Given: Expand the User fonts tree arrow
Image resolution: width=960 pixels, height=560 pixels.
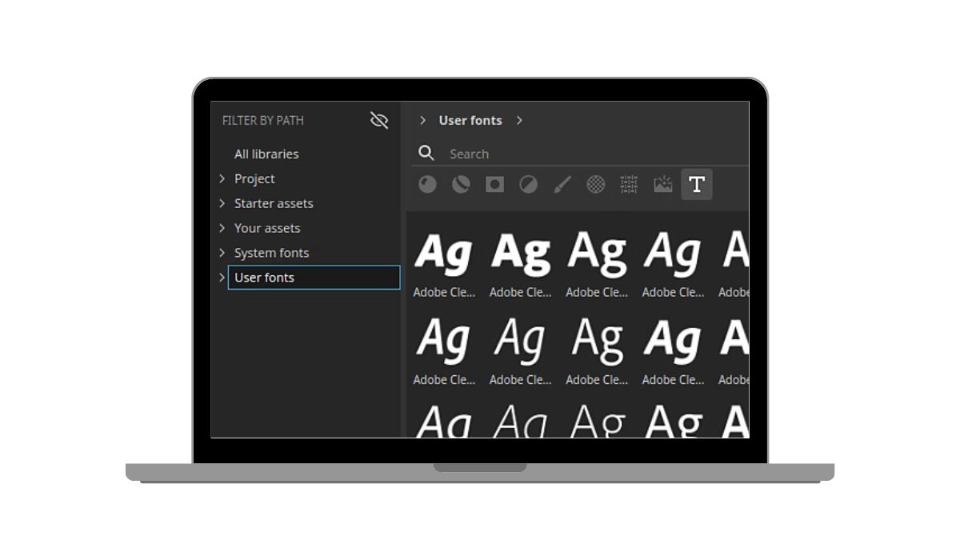Looking at the screenshot, I should pyautogui.click(x=222, y=278).
